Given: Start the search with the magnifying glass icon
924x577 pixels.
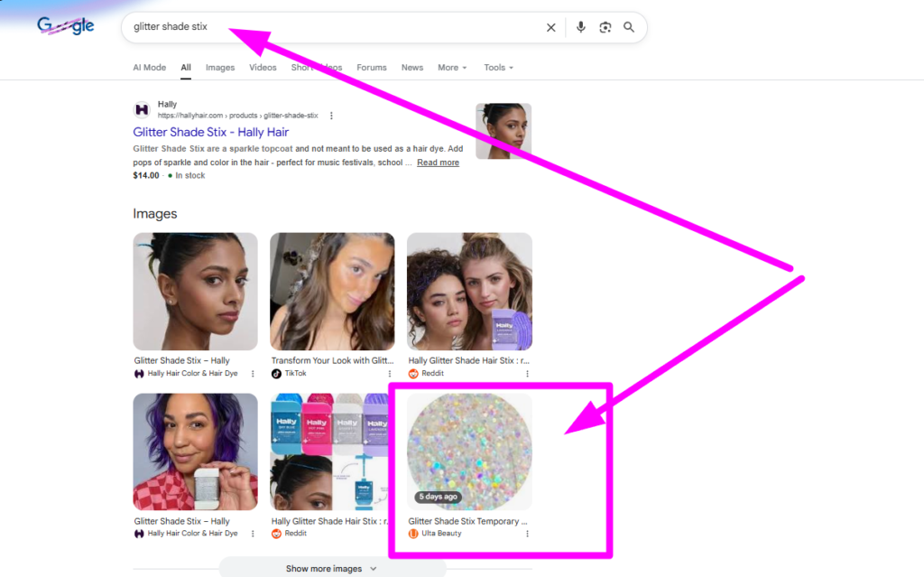Looking at the screenshot, I should click(629, 27).
